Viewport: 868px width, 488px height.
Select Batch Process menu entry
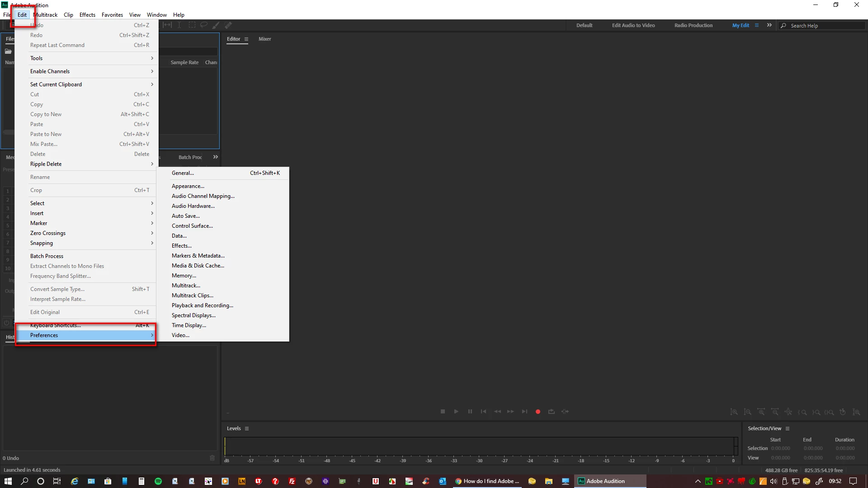pos(47,256)
